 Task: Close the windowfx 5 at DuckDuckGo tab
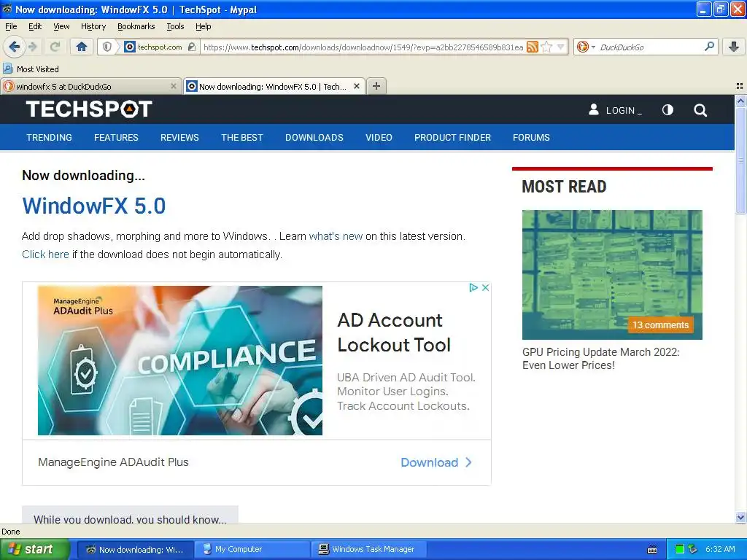(x=174, y=86)
